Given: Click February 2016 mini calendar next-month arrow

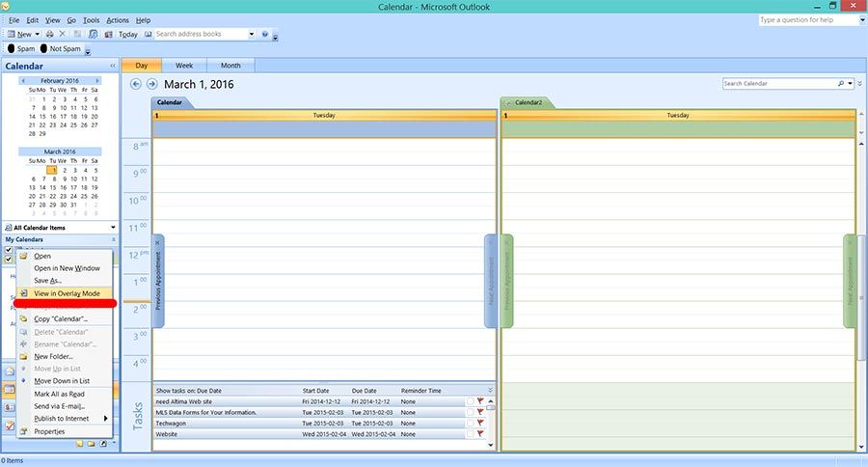Looking at the screenshot, I should pos(97,81).
